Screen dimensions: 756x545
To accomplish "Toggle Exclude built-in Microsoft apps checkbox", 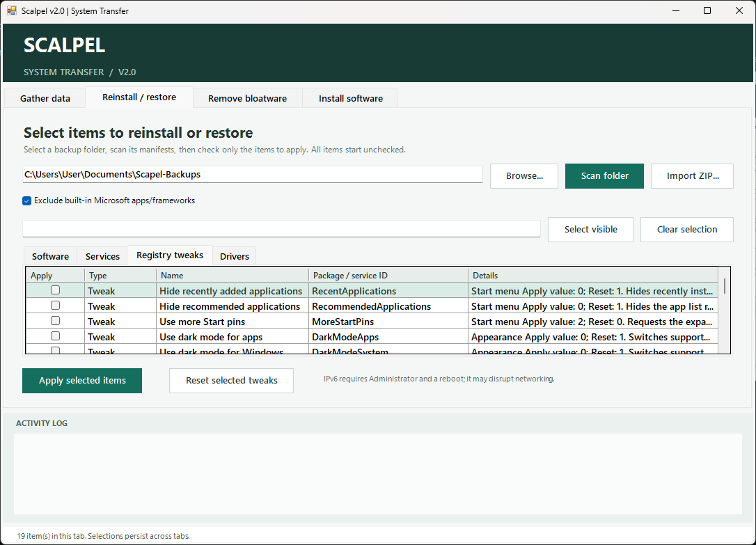I will 27,200.
